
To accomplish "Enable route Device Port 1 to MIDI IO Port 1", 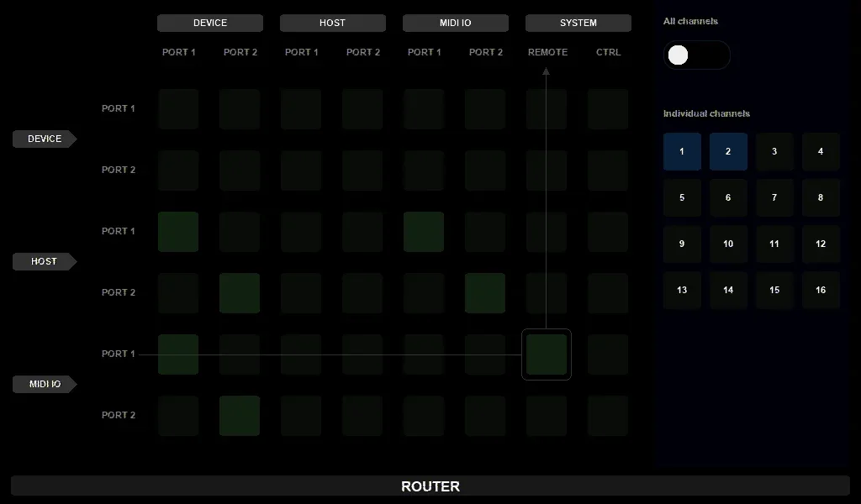I will pos(424,109).
